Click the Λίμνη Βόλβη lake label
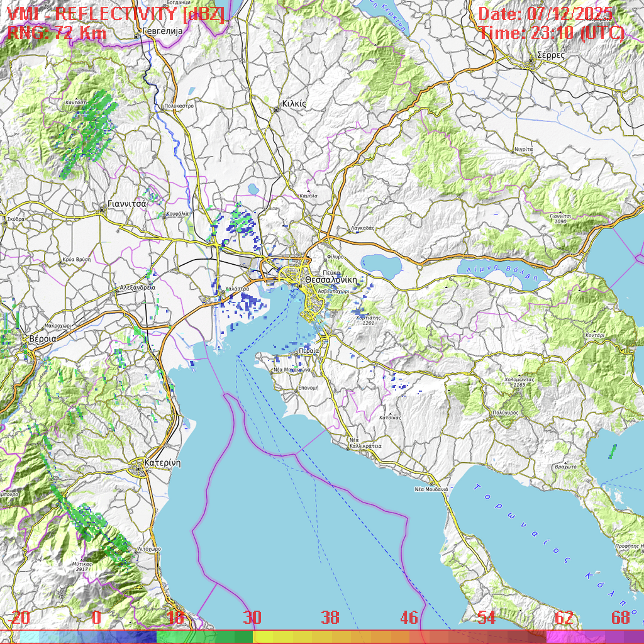Viewport: 644px width, 644px height. [498, 272]
